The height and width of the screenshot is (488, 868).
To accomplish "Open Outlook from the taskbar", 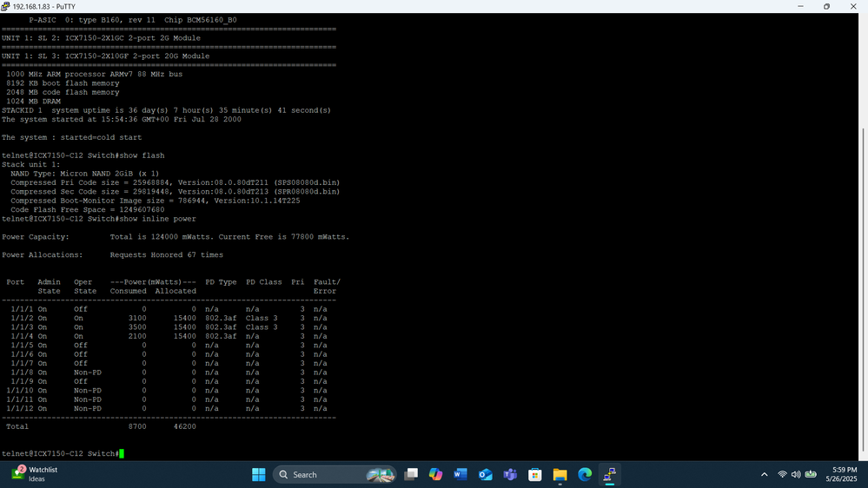I will (486, 475).
